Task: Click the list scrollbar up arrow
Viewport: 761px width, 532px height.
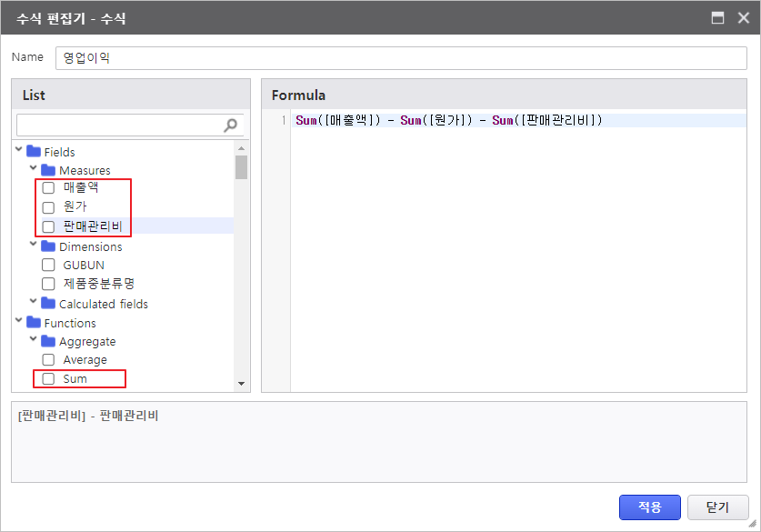Action: [241, 148]
